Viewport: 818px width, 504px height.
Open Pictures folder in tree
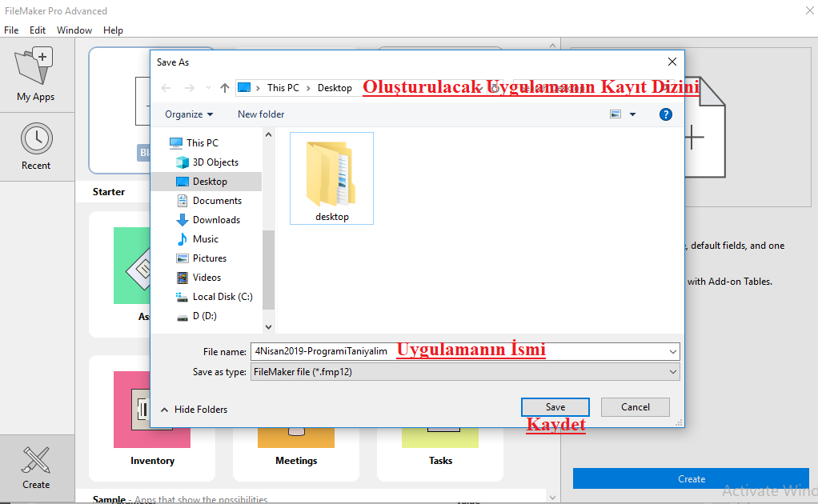tap(210, 258)
